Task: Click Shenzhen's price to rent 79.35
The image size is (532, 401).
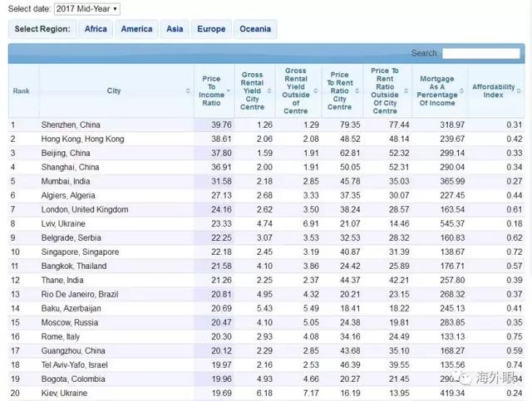Action: (x=350, y=125)
